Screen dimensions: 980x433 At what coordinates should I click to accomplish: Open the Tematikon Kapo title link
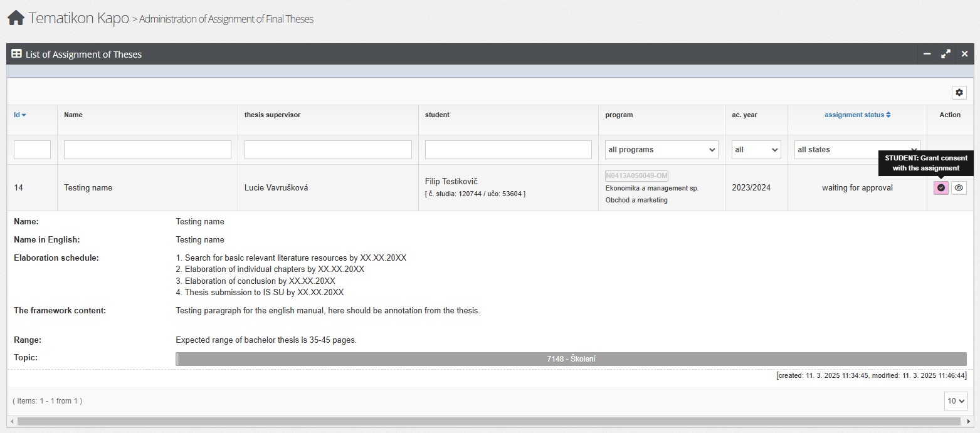click(x=79, y=18)
